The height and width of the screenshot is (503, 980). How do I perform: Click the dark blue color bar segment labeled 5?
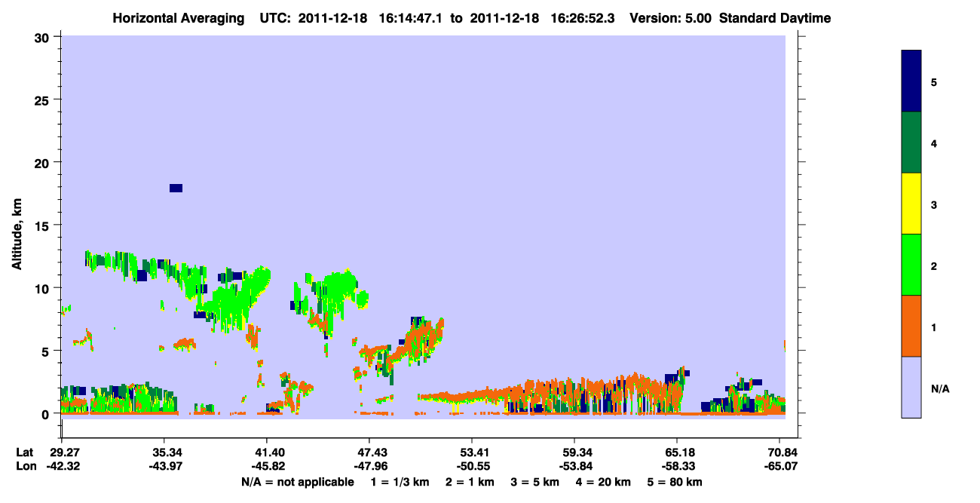tap(911, 81)
